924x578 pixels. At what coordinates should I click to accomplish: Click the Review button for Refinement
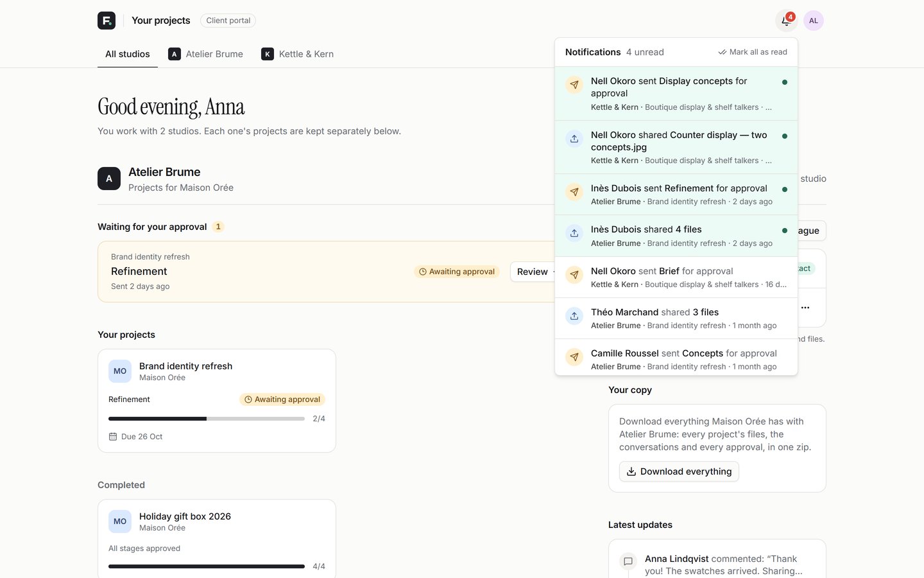pyautogui.click(x=533, y=272)
